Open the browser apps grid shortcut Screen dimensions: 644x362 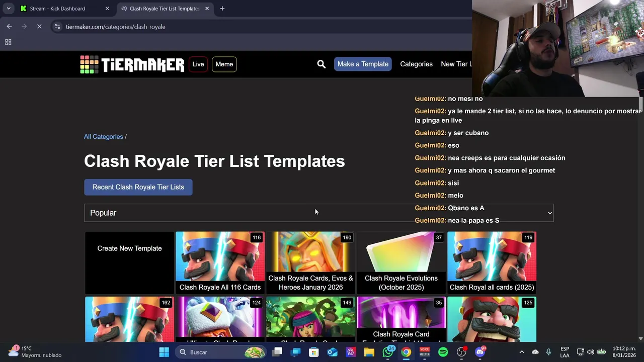[8, 42]
